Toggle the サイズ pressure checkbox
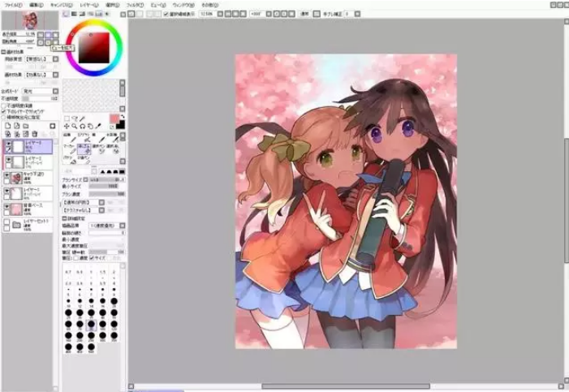Viewport: 569px width, 392px height. tap(93, 258)
